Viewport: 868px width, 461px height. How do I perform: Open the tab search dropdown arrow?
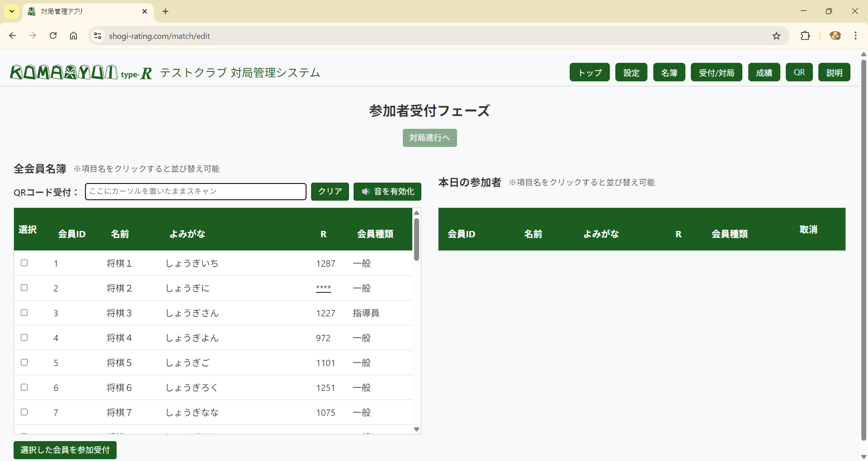pyautogui.click(x=12, y=11)
